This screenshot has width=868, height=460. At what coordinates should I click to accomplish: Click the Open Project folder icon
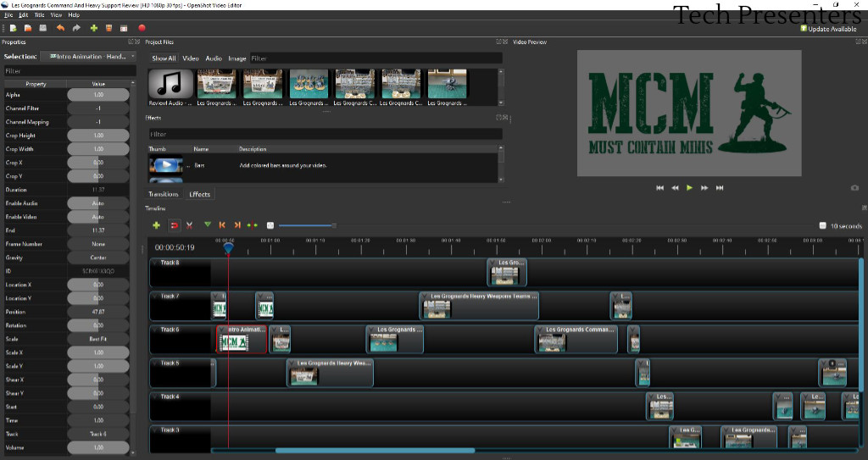click(28, 28)
